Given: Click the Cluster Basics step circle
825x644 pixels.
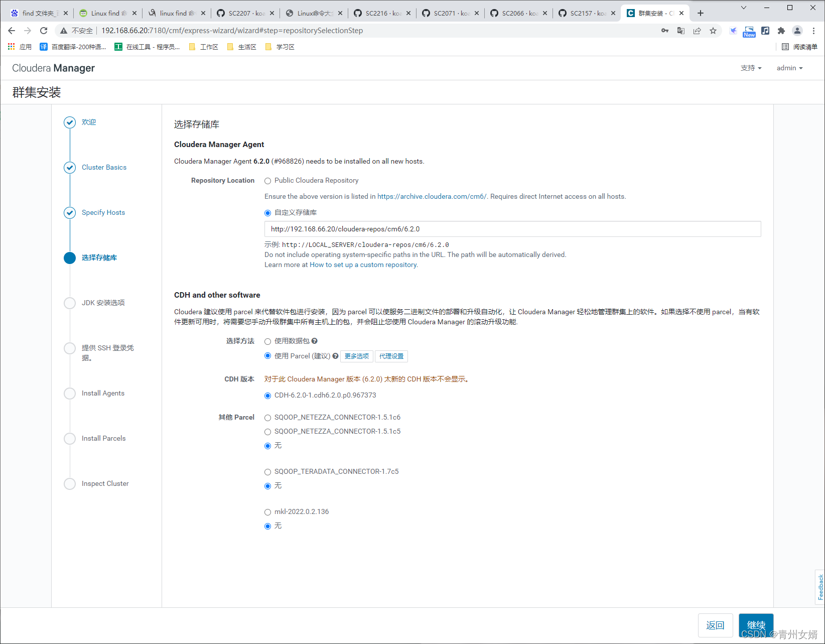Looking at the screenshot, I should click(70, 168).
